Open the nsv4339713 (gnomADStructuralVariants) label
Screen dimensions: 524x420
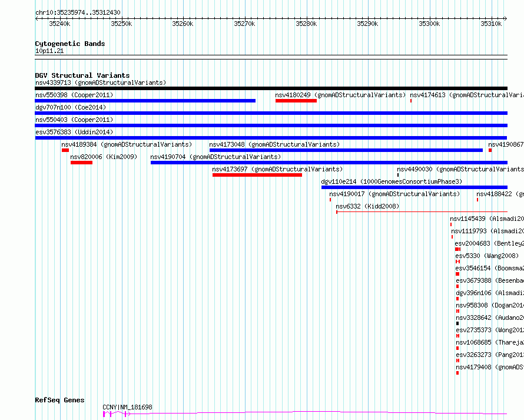(101, 82)
